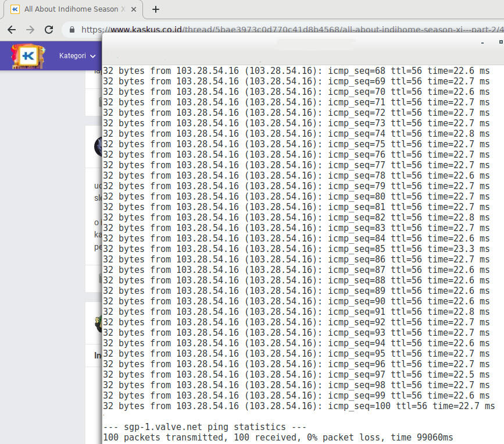Minimize the terminal window

[484, 42]
